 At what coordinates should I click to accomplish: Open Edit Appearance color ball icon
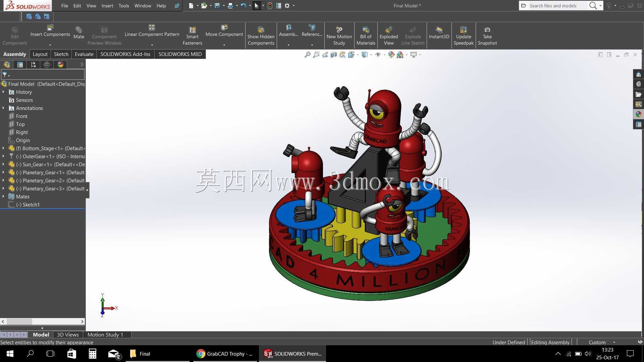[x=391, y=55]
